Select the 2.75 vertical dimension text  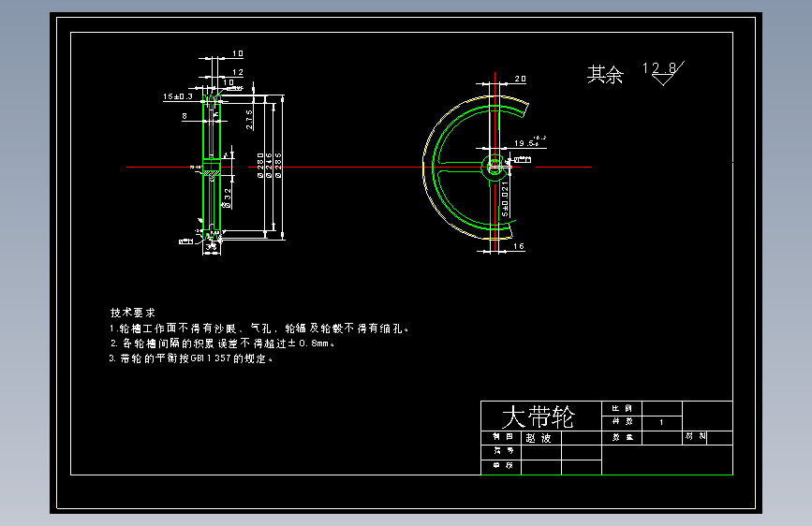tap(249, 120)
